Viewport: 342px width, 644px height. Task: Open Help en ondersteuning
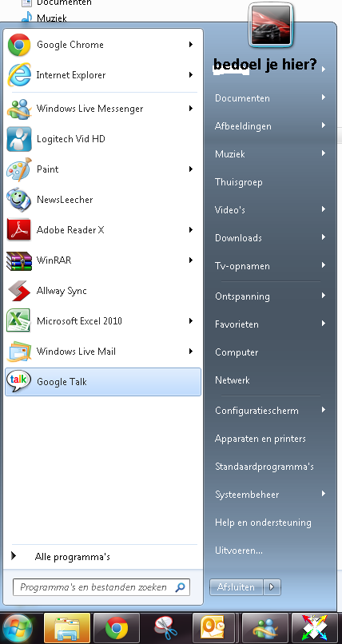coord(263,523)
